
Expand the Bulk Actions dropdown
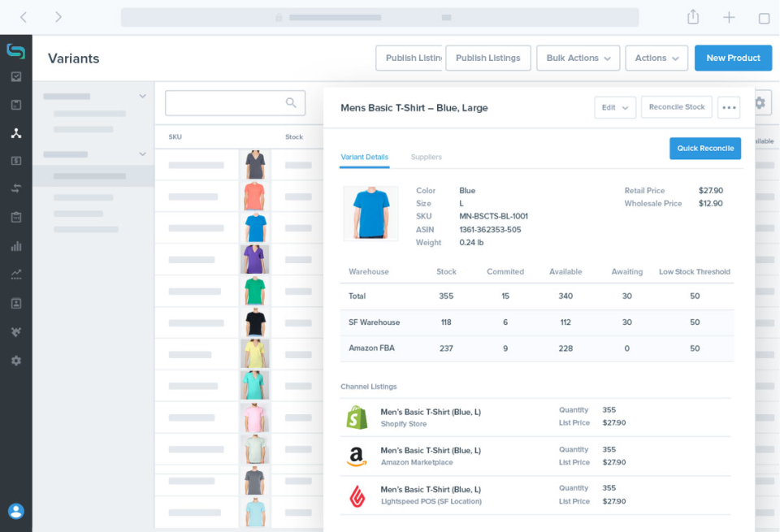pos(578,58)
